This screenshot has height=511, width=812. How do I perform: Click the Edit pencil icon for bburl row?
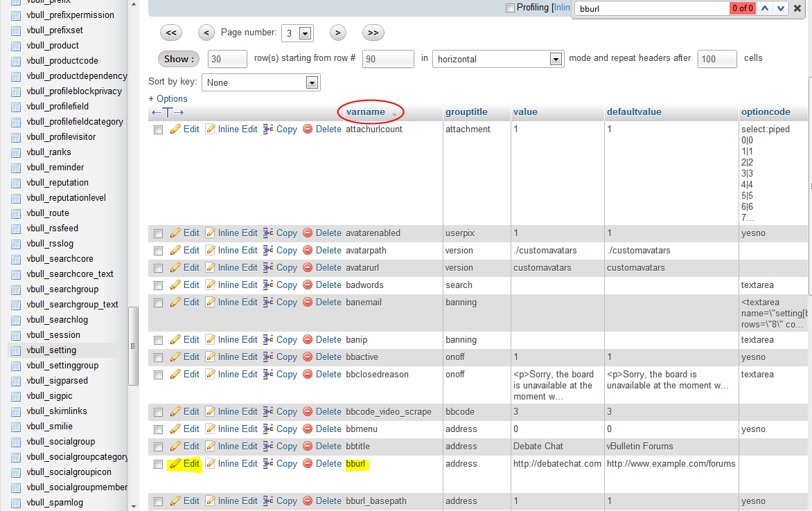pos(175,463)
